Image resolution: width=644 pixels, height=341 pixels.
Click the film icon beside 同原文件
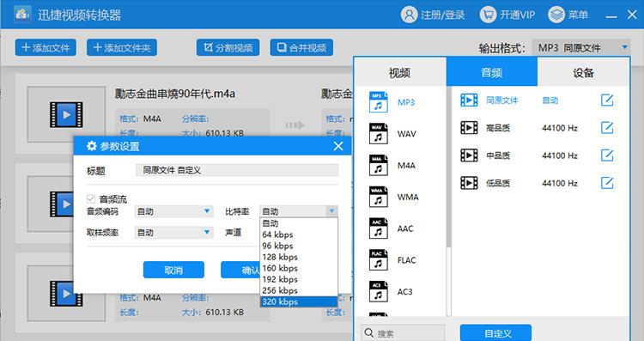(469, 100)
